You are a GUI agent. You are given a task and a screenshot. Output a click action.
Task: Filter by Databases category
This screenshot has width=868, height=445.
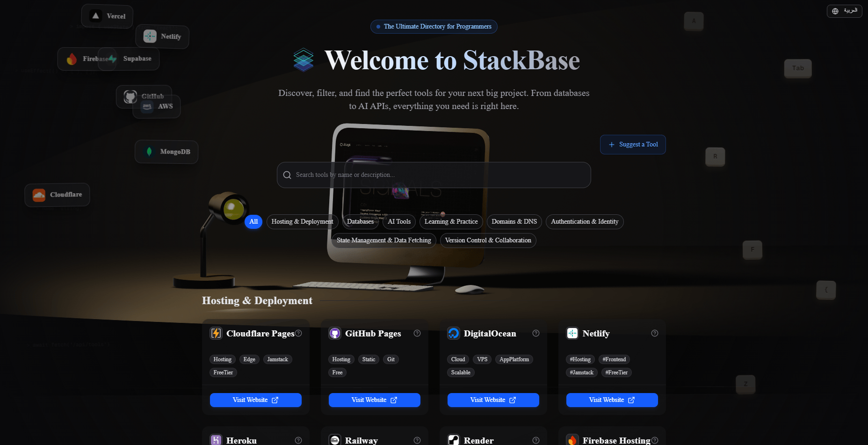[x=360, y=222]
